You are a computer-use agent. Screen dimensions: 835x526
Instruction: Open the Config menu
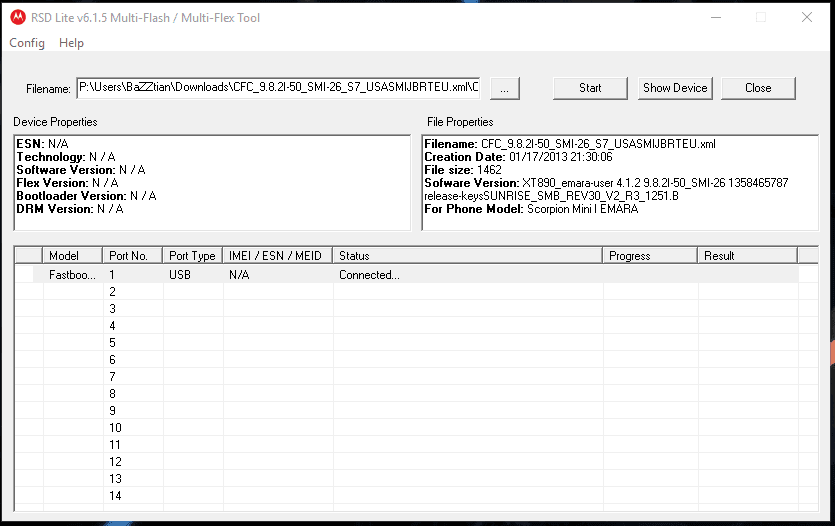pyautogui.click(x=27, y=43)
